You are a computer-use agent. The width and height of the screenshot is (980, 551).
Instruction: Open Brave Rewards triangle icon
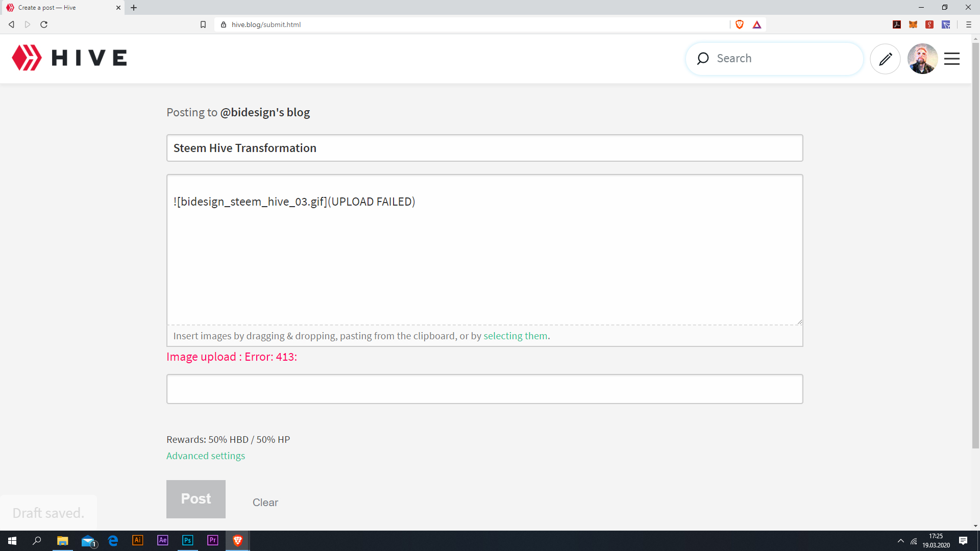(x=757, y=24)
